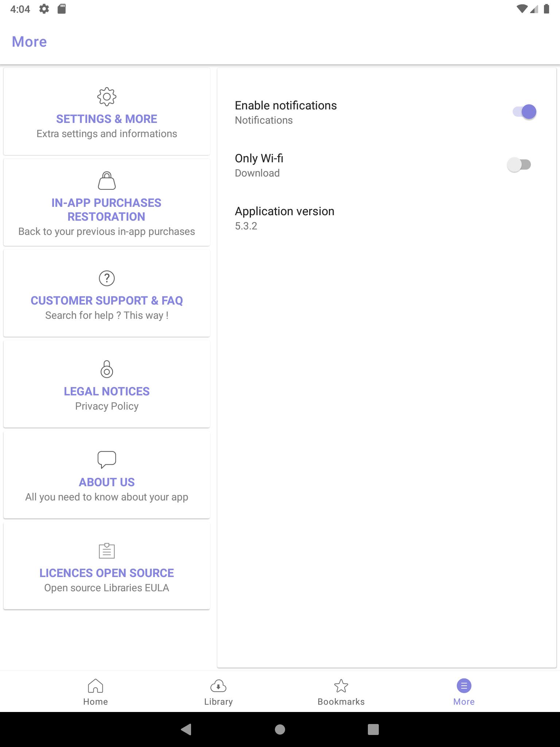Switch to the Bookmarks tab label
Image resolution: width=560 pixels, height=747 pixels.
(341, 702)
